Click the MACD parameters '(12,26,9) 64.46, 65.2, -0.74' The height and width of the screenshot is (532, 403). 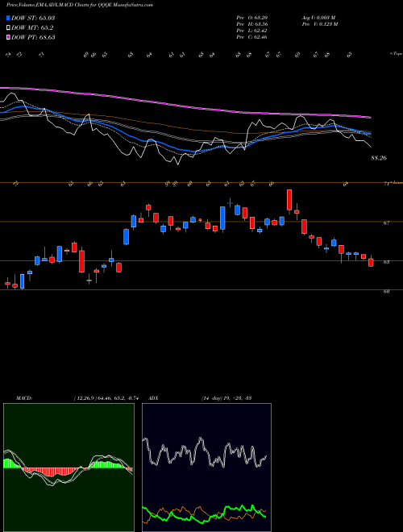107,397
